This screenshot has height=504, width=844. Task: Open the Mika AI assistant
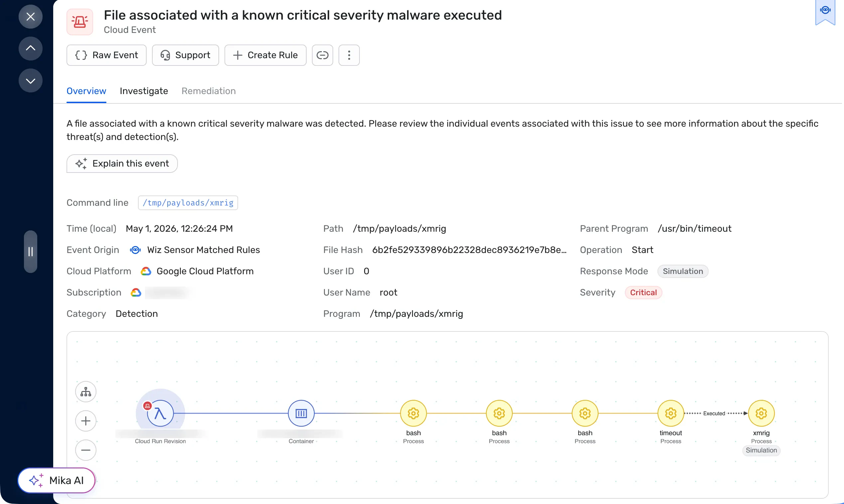click(57, 481)
